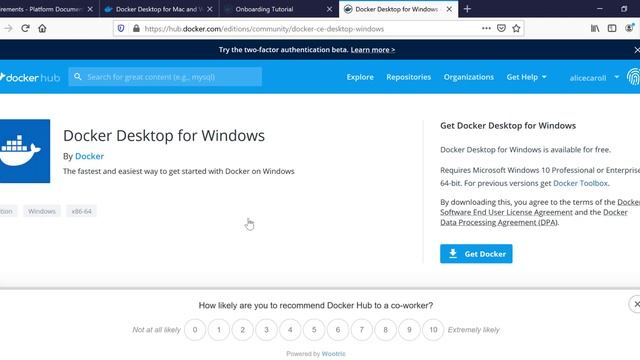This screenshot has height=360, width=640.
Task: Click the Get Docker Desktop for Windows heading
Action: tap(508, 126)
